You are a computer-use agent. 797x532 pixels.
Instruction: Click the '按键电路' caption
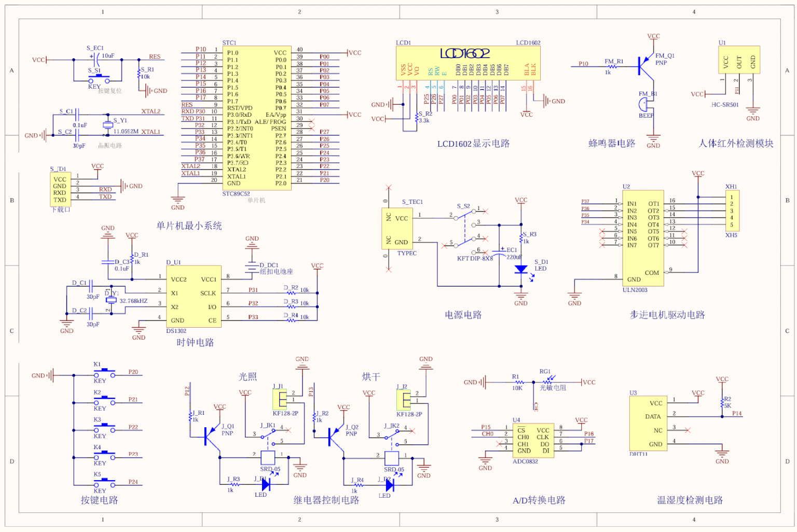[99, 500]
